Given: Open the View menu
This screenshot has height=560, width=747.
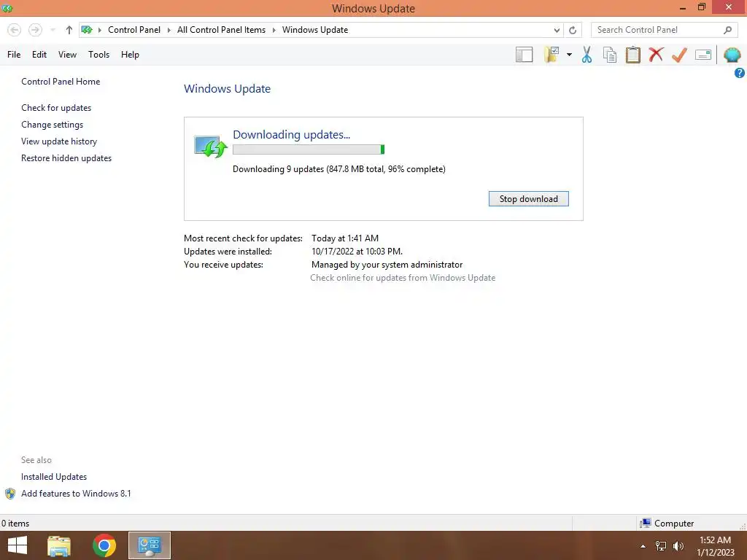Looking at the screenshot, I should (x=67, y=55).
